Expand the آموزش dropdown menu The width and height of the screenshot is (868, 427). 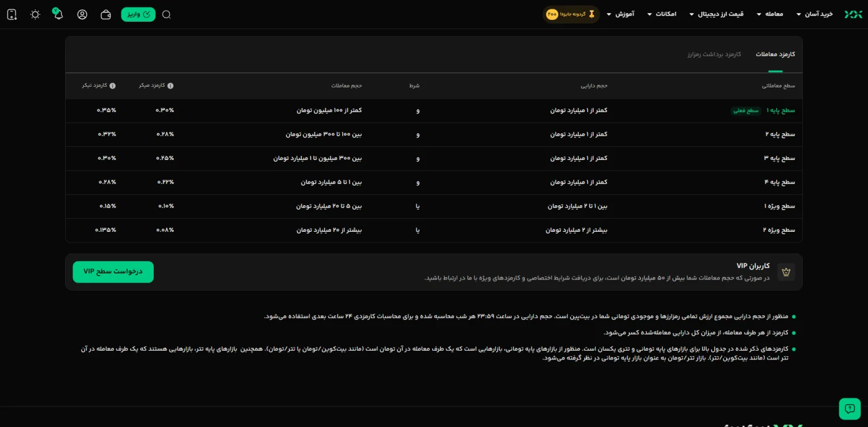tap(621, 14)
